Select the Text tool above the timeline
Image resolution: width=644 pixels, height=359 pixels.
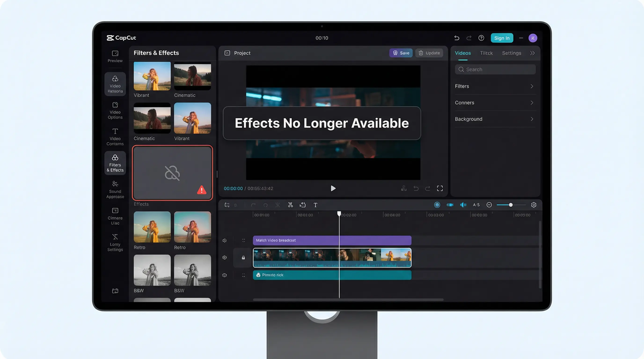(315, 205)
